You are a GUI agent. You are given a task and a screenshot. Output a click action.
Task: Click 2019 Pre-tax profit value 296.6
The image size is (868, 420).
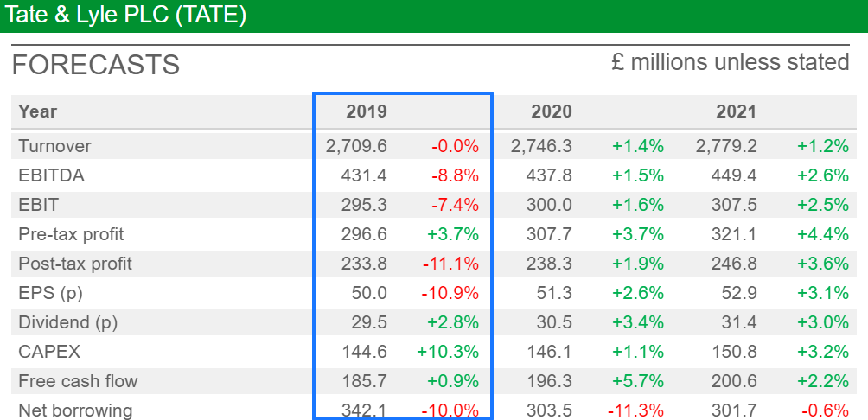(364, 234)
